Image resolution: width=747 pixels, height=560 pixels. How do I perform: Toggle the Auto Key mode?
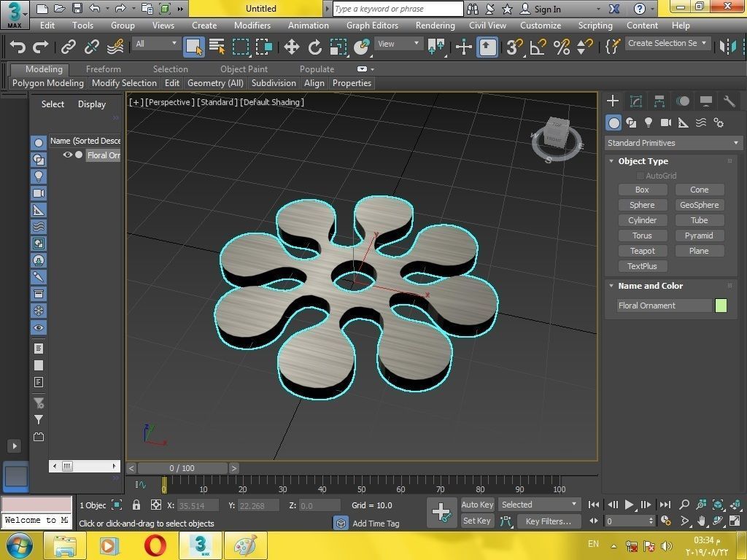[477, 505]
